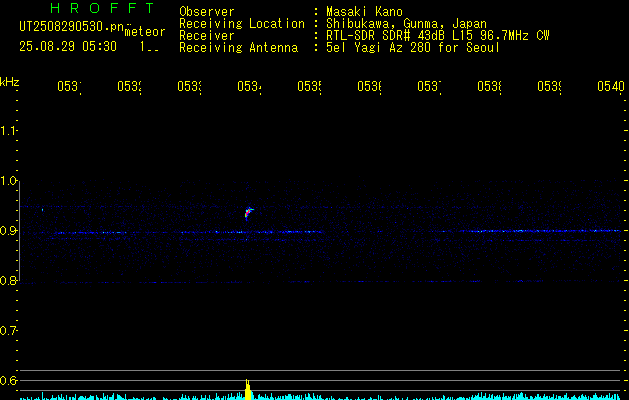Image resolution: width=629 pixels, height=400 pixels.
Task: Click the 0.8 kHz axis tick label
Action: [8, 280]
